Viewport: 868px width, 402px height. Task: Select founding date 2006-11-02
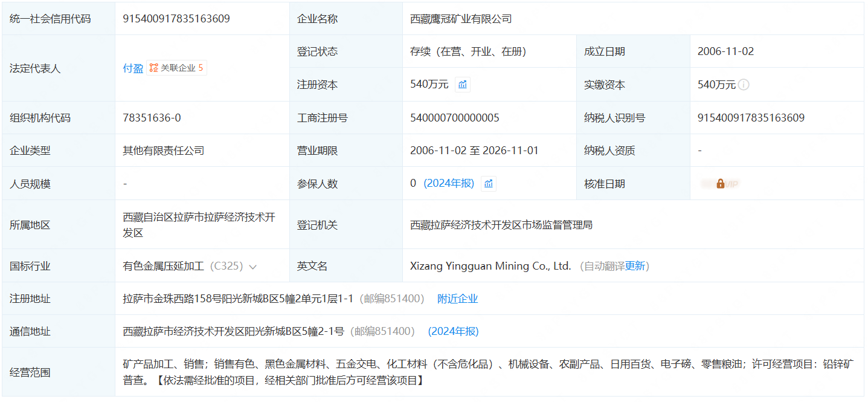click(x=725, y=51)
